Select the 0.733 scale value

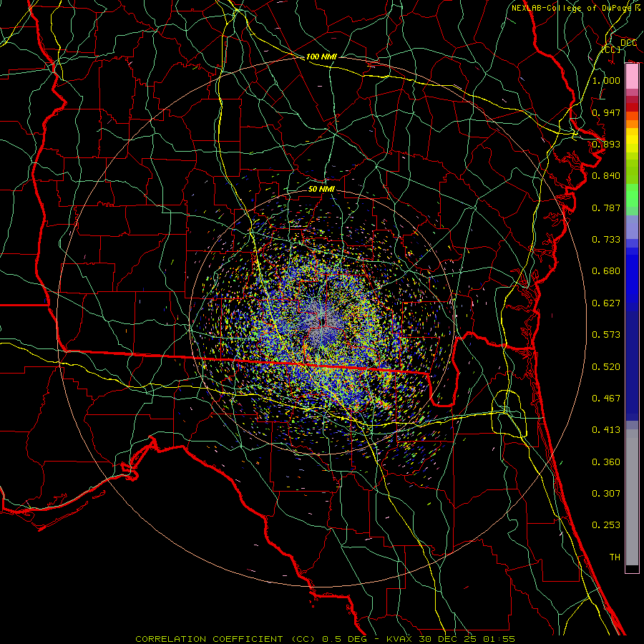(606, 240)
